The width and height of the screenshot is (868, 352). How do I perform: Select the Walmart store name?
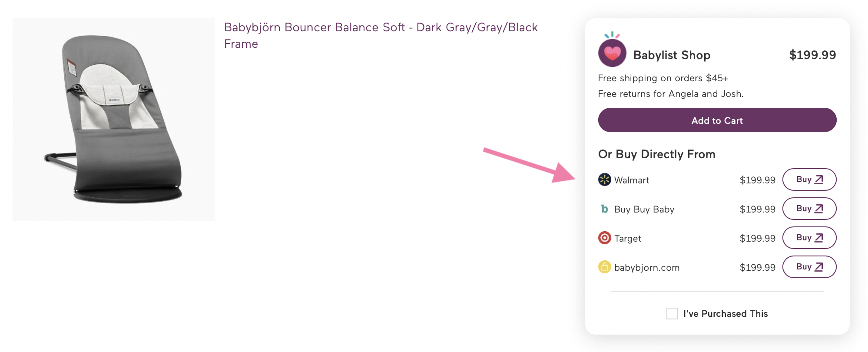632,180
